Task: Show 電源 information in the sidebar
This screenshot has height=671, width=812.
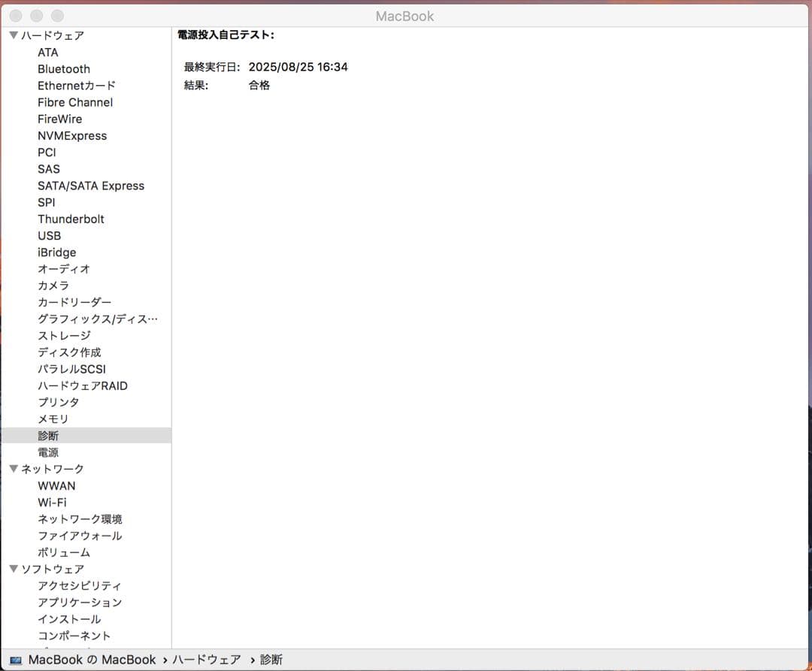Action: coord(48,452)
